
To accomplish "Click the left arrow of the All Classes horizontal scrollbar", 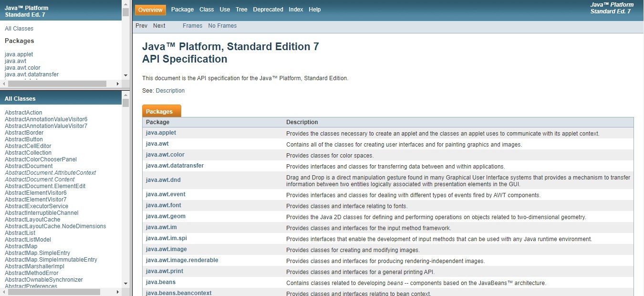I will pos(4,292).
